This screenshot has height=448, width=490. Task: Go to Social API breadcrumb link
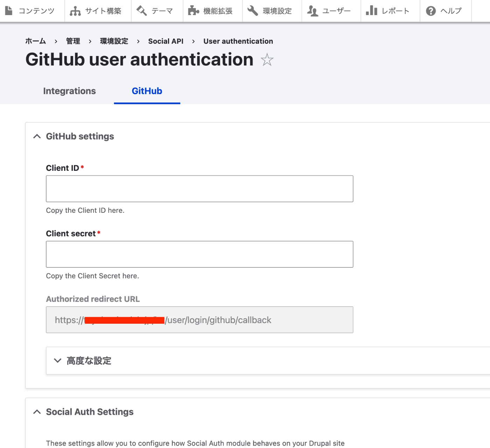pyautogui.click(x=166, y=41)
